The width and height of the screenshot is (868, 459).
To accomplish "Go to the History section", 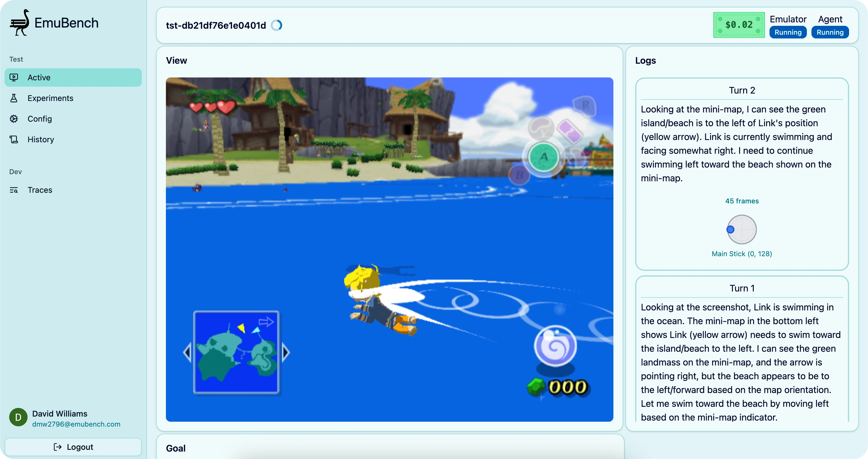I will click(x=40, y=139).
